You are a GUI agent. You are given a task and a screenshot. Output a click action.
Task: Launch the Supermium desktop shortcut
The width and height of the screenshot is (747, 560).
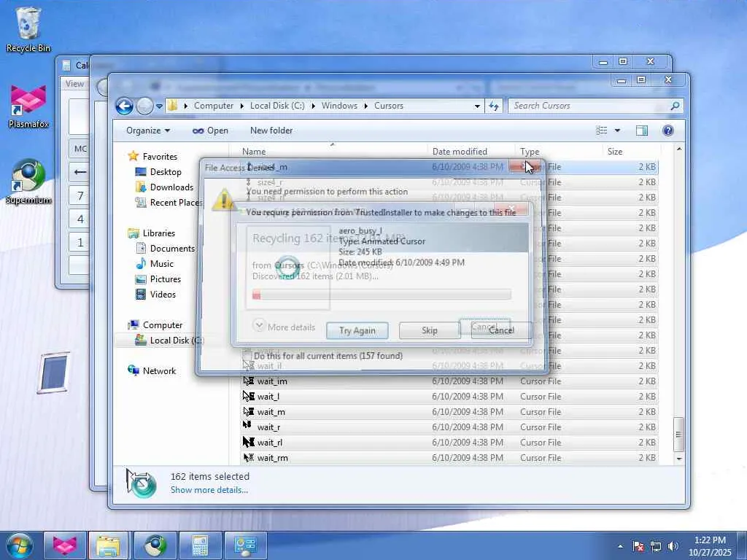[28, 182]
